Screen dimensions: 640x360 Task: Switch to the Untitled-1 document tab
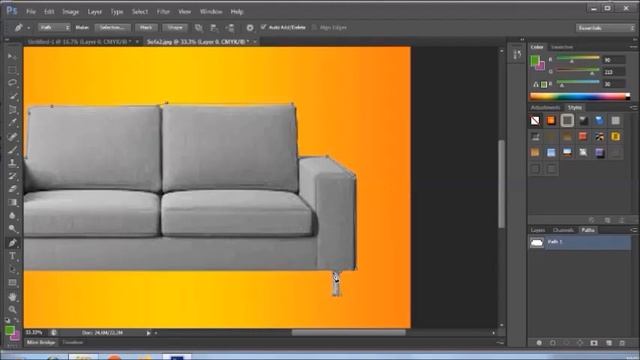tap(79, 42)
